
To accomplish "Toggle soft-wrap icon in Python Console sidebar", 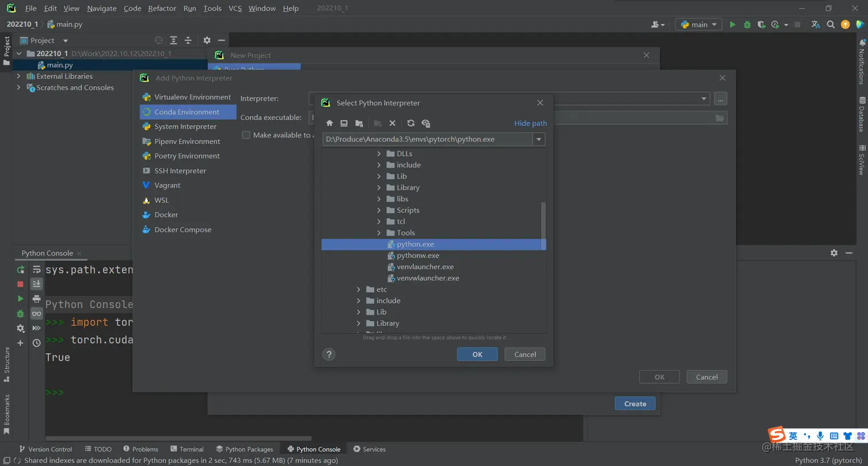I will click(37, 269).
